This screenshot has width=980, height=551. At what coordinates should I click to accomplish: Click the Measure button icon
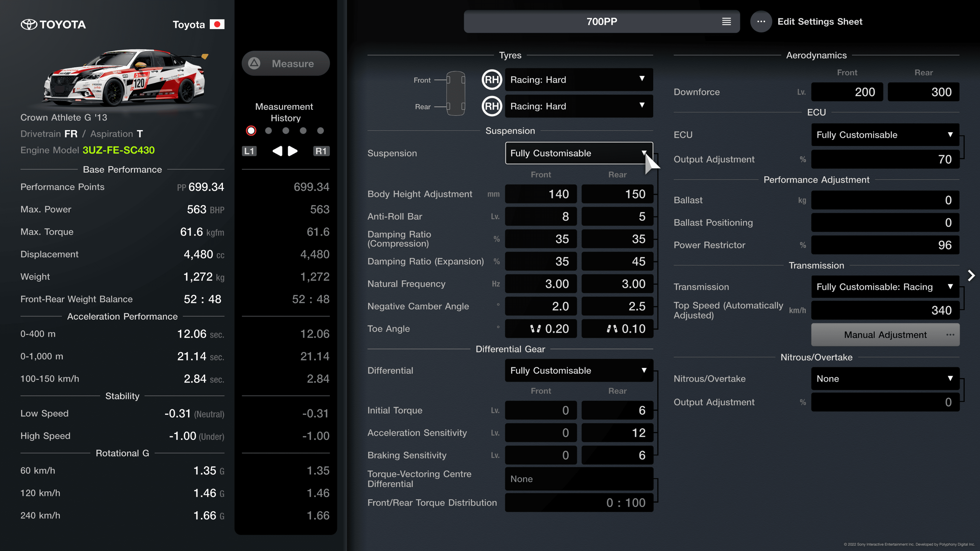pyautogui.click(x=256, y=63)
